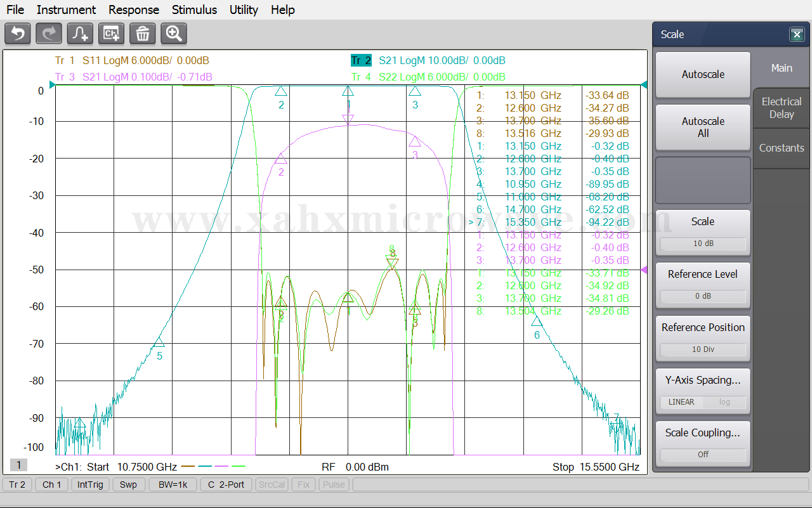Click the Undo arrow icon

tap(18, 33)
